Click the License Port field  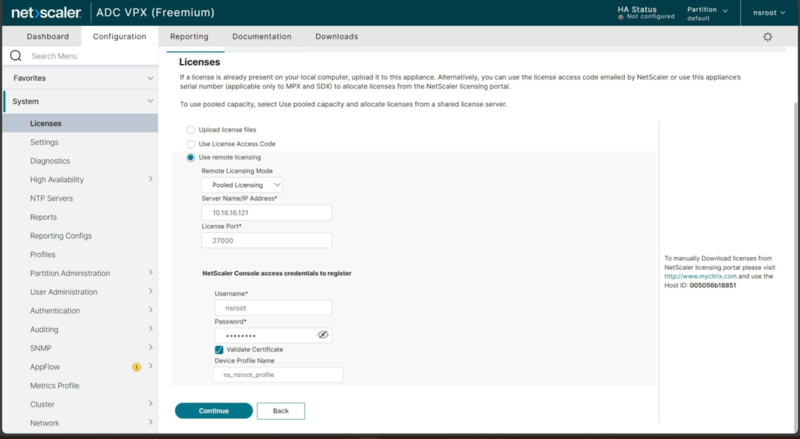coord(266,240)
